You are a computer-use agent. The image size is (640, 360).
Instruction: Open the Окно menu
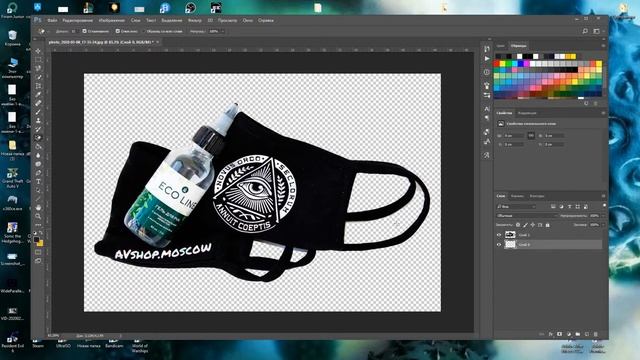pyautogui.click(x=248, y=20)
